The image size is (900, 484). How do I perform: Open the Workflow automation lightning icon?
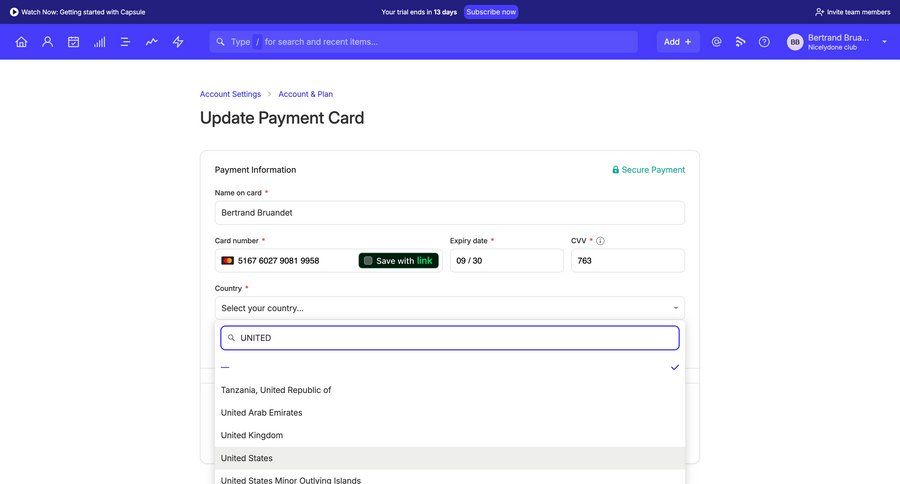[178, 42]
